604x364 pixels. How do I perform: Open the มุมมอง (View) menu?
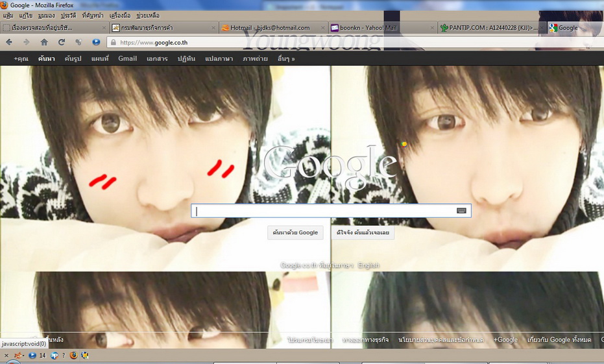(47, 16)
